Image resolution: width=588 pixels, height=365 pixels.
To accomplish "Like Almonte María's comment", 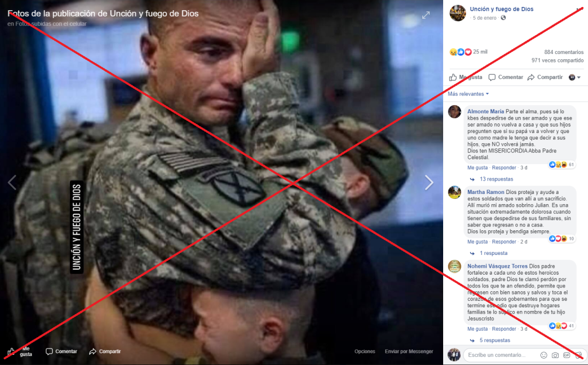I will pyautogui.click(x=477, y=167).
